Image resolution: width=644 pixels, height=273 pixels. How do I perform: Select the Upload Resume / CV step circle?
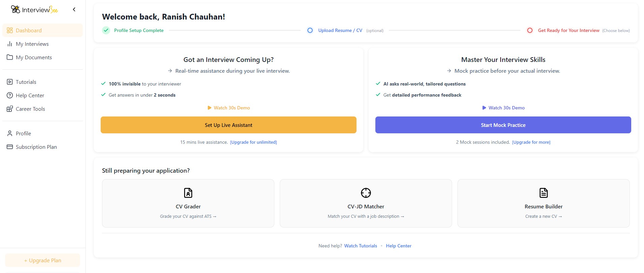coord(310,30)
